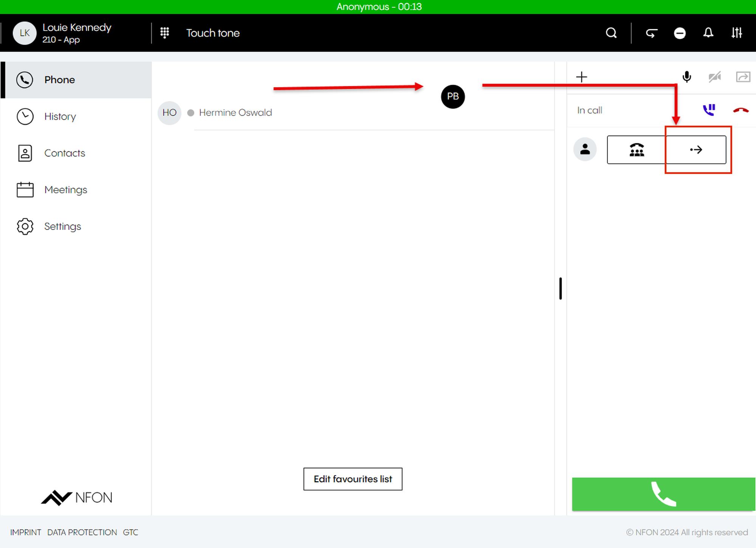The height and width of the screenshot is (548, 756).
Task: Click the screen share icon
Action: [x=743, y=77]
